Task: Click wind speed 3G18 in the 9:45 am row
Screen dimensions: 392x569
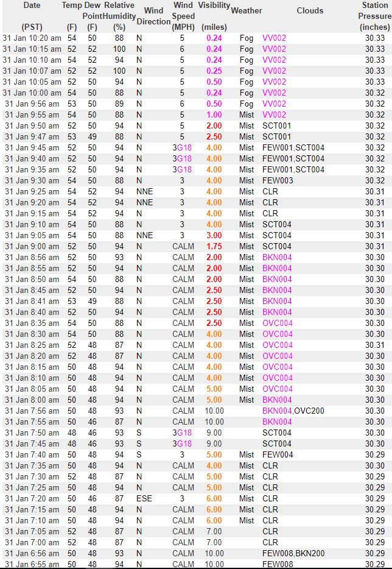Action: tap(182, 147)
